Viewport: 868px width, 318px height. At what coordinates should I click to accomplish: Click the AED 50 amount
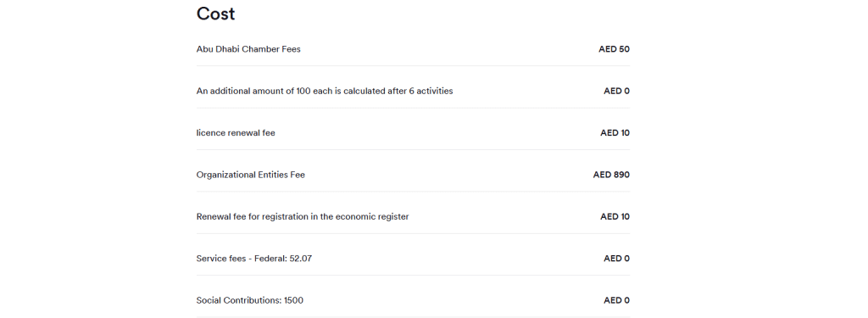click(614, 48)
